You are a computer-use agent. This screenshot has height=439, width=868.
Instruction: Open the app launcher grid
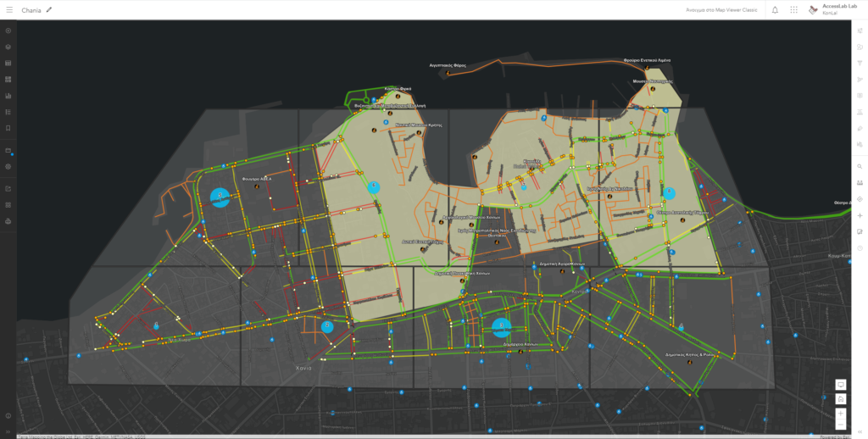[794, 10]
